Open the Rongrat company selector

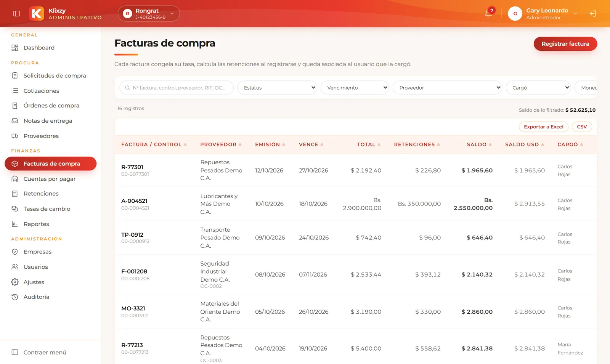point(149,13)
